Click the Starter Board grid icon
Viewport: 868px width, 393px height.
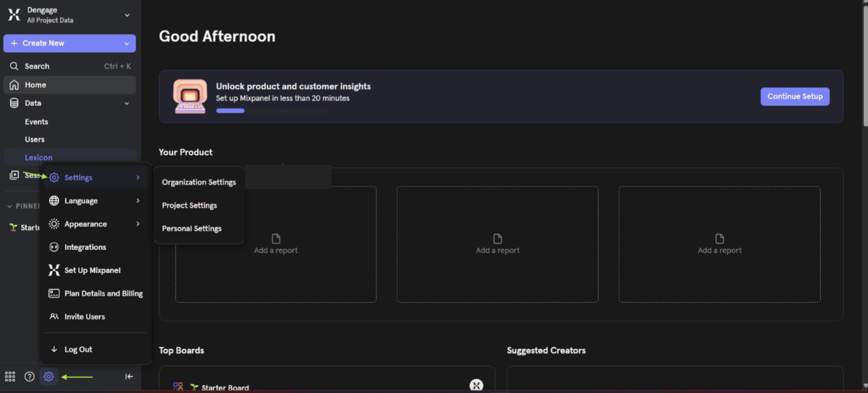point(178,387)
